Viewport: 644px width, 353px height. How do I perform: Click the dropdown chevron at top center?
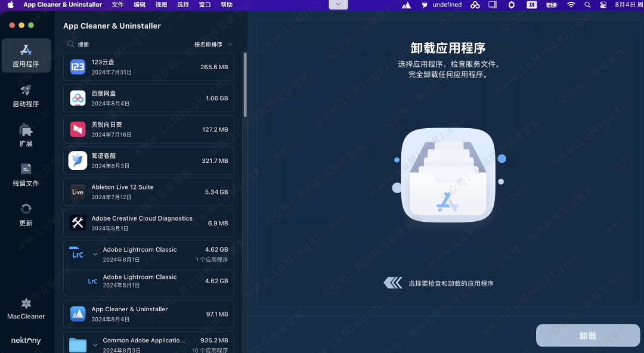(x=339, y=5)
